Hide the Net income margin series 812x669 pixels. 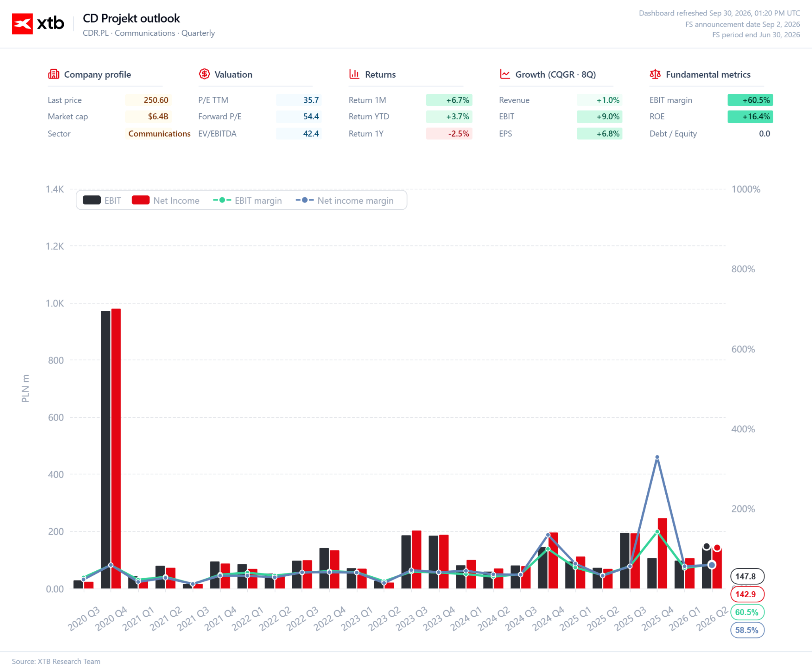tap(345, 201)
